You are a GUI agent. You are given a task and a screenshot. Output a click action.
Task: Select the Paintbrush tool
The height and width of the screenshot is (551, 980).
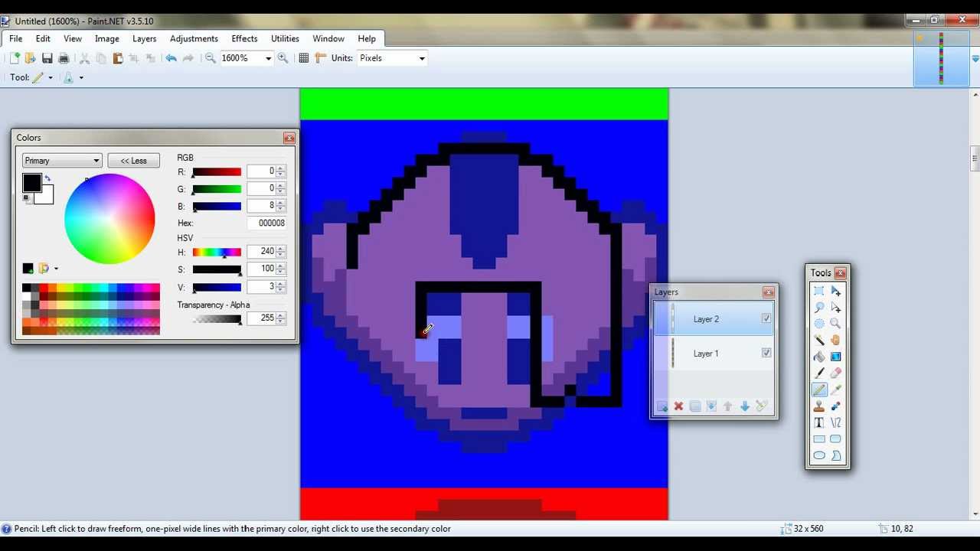point(819,373)
